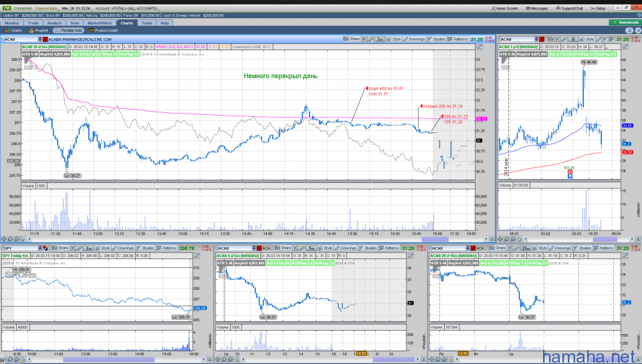Click the 'Delayed data' status indicator
The image size is (642, 364).
coord(46,8)
